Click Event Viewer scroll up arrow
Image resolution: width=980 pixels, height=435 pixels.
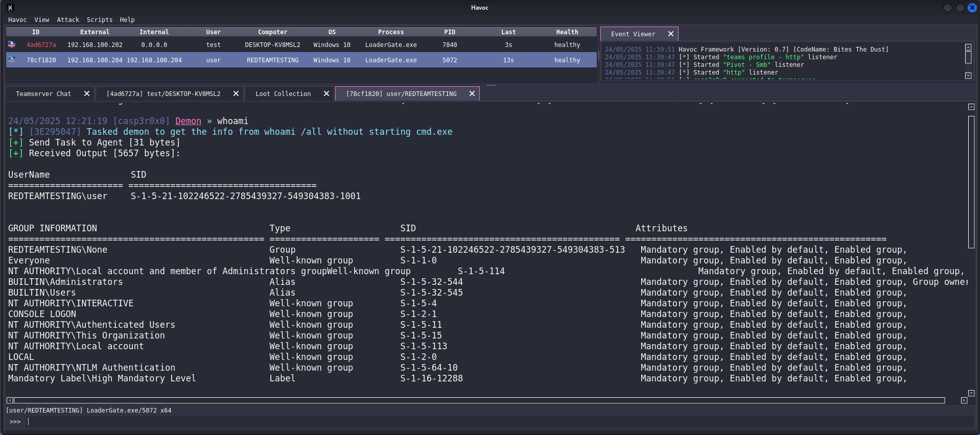click(968, 47)
